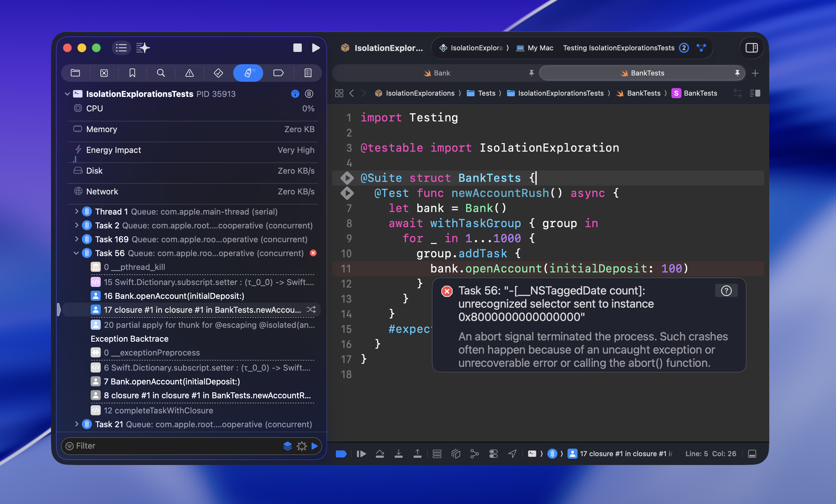The width and height of the screenshot is (836, 504).
Task: Select frame 16 Bank.openAccount(initialDeposit:)
Action: 174,296
